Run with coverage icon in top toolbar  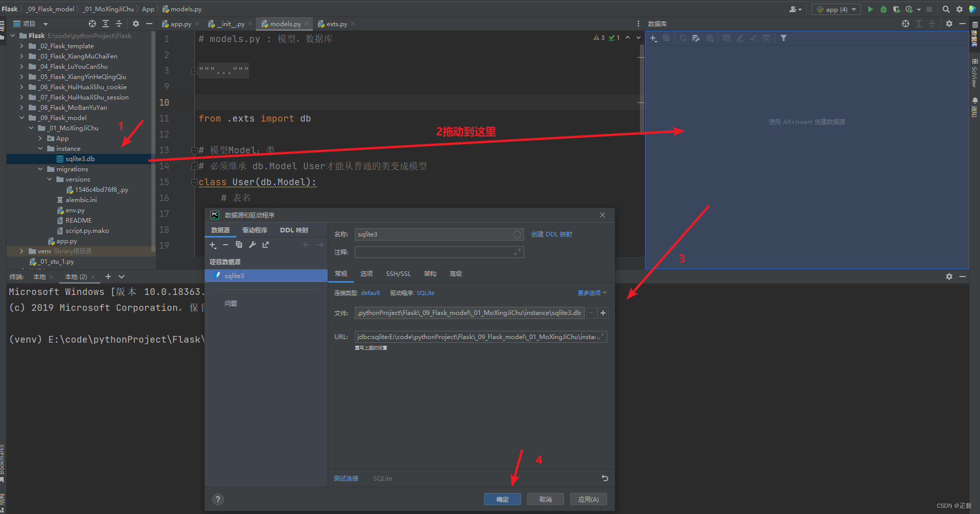(x=896, y=9)
